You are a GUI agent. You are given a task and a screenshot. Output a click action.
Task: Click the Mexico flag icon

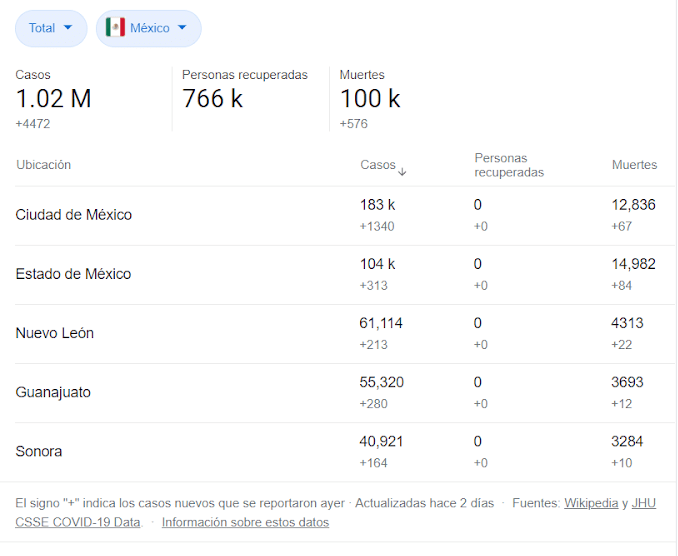pos(115,28)
